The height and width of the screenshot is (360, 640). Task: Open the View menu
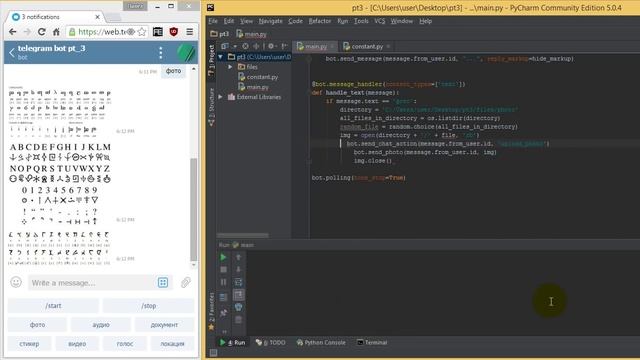[246, 21]
